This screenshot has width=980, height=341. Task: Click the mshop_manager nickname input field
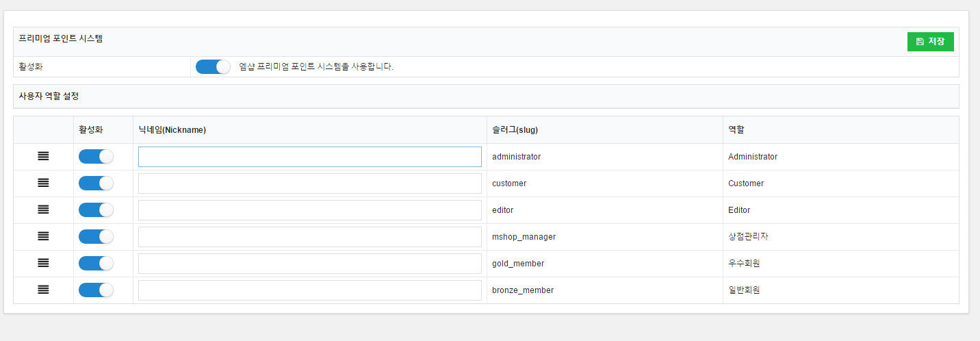309,237
